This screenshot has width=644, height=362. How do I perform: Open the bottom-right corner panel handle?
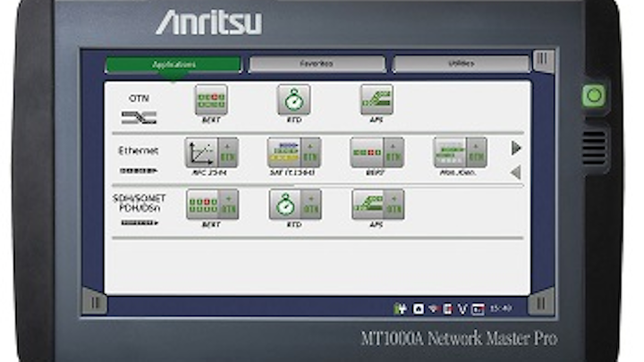[x=541, y=302]
